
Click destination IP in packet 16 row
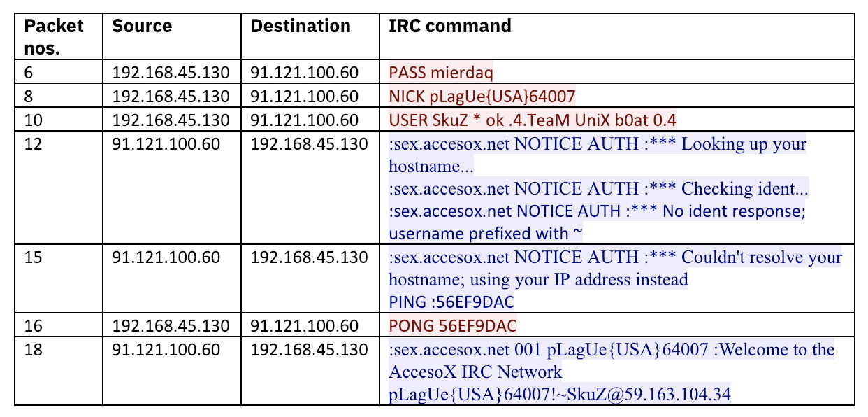[x=304, y=326]
